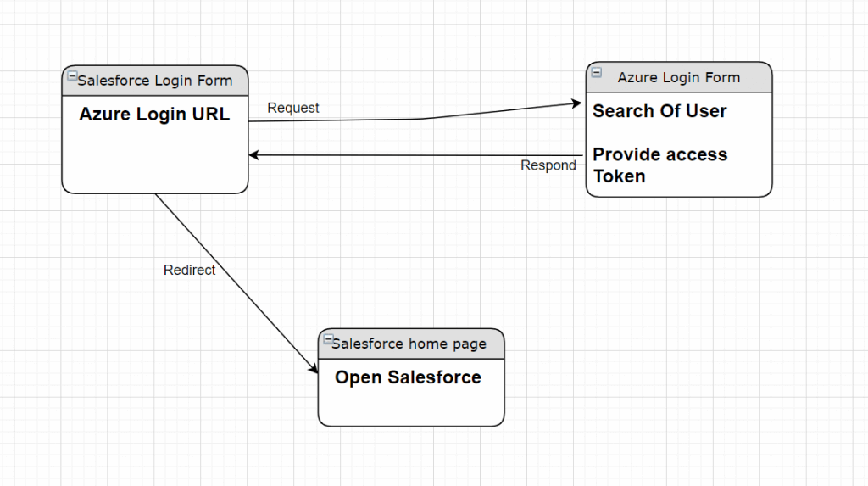This screenshot has height=486, width=868.
Task: Click arrowhead pointing into Azure Login Form
Action: click(578, 103)
